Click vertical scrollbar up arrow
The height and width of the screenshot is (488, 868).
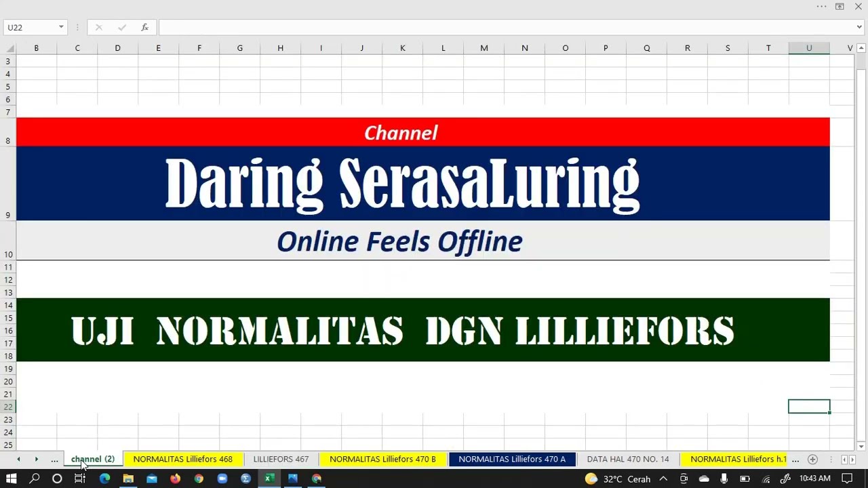click(x=861, y=48)
